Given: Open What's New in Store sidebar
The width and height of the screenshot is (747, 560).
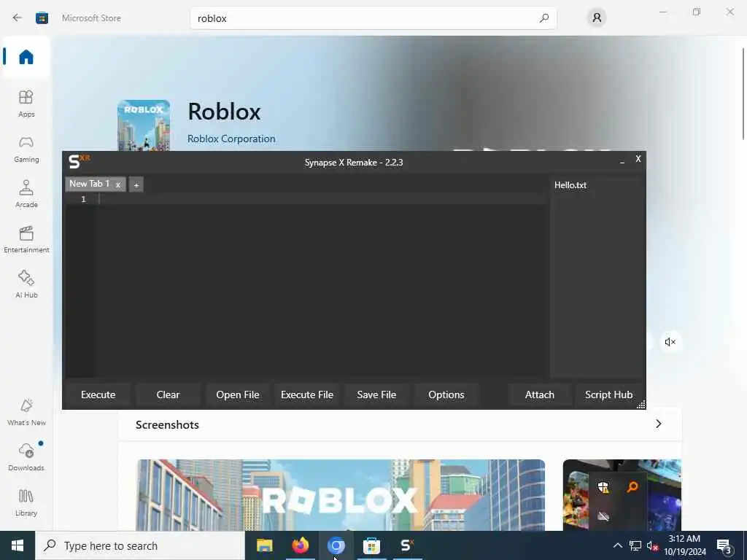Looking at the screenshot, I should point(26,412).
